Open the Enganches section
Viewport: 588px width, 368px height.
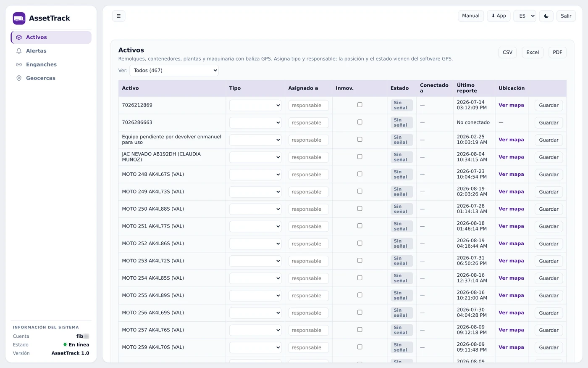(51, 64)
